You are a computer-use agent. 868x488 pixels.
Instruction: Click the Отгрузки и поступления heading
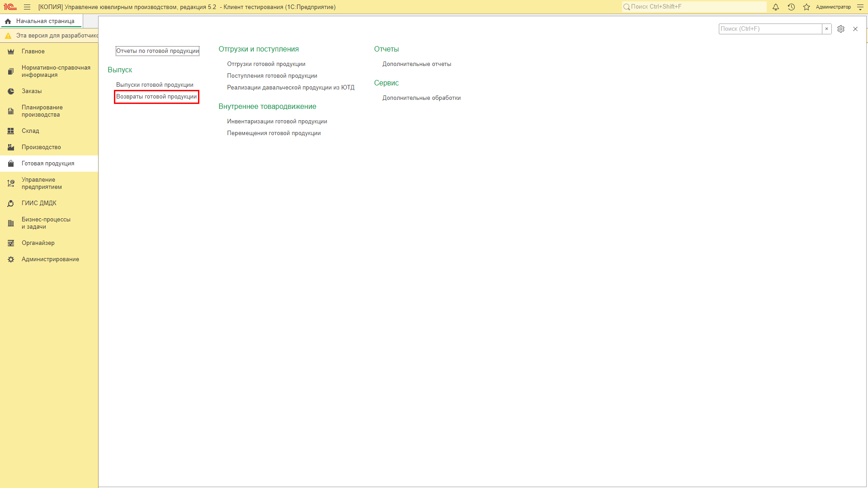(x=259, y=49)
